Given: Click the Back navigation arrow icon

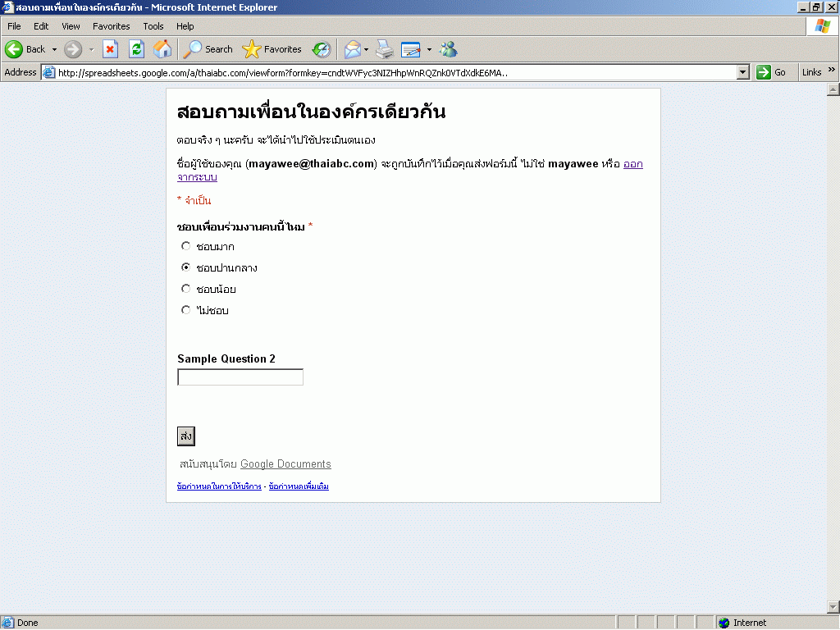Looking at the screenshot, I should tap(15, 49).
